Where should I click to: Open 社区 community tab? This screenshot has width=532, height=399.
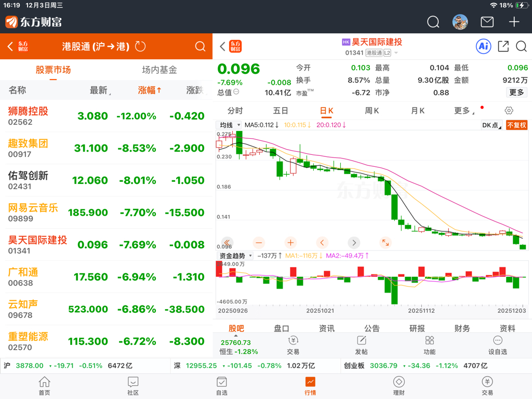pyautogui.click(x=133, y=386)
